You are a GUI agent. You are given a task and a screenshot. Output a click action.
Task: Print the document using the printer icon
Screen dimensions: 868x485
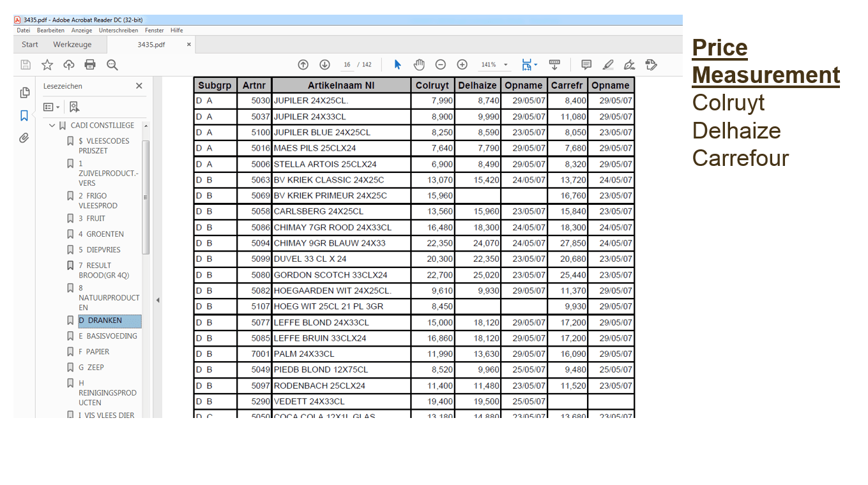point(89,64)
